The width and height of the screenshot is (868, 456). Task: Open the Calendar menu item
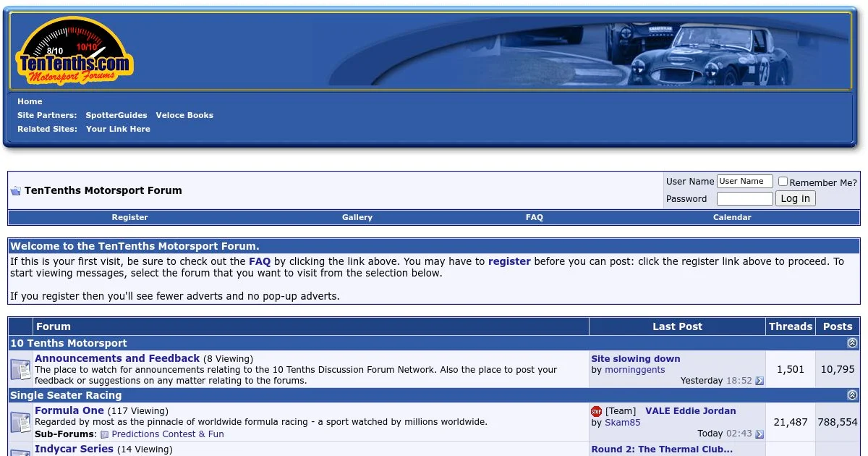click(732, 217)
